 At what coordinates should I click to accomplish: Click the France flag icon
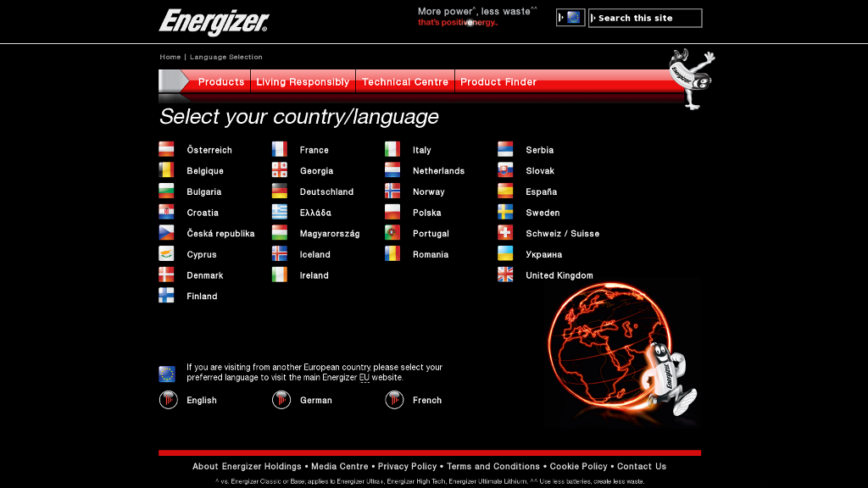[280, 149]
